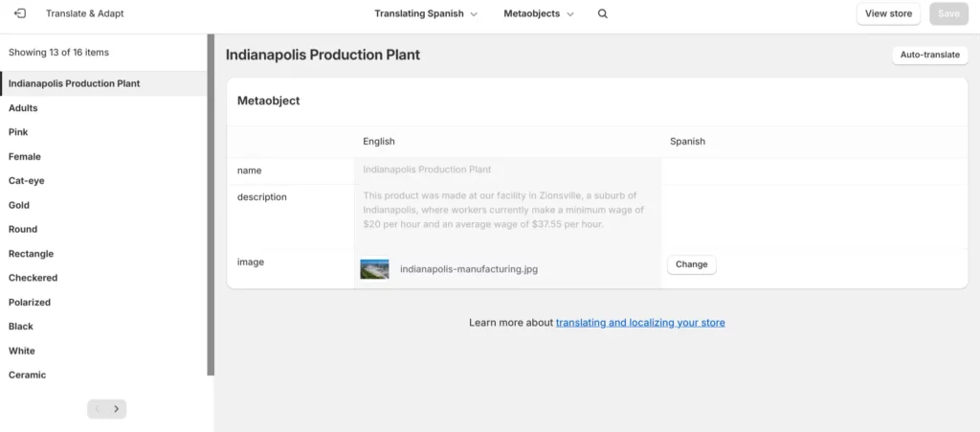Click the Auto-translate button
Image resolution: width=980 pixels, height=432 pixels.
[929, 55]
